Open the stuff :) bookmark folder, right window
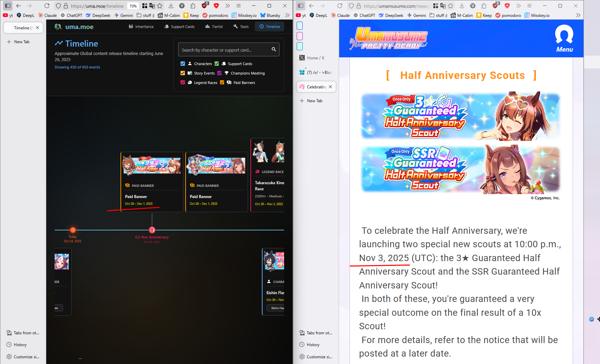Screen dimensions: 600x364 point(438,15)
